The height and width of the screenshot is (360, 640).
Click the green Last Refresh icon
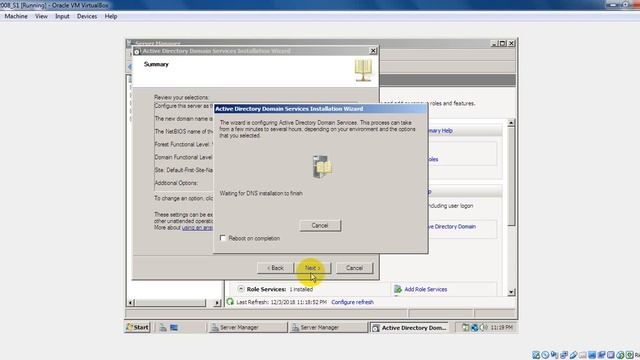230,302
